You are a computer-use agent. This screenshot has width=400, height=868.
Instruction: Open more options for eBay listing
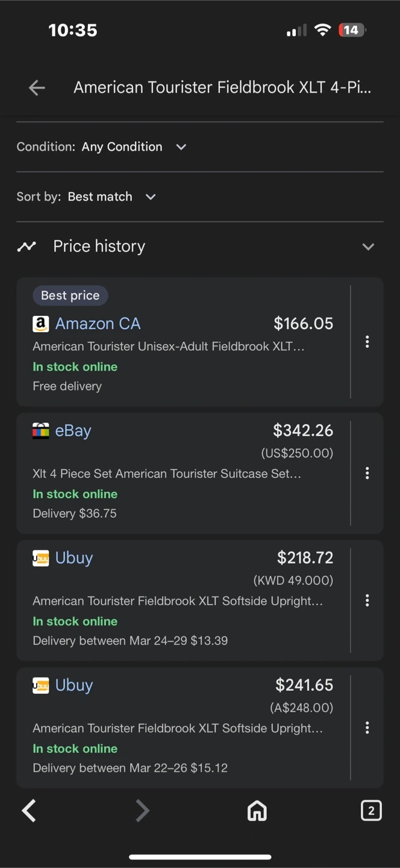tap(367, 473)
